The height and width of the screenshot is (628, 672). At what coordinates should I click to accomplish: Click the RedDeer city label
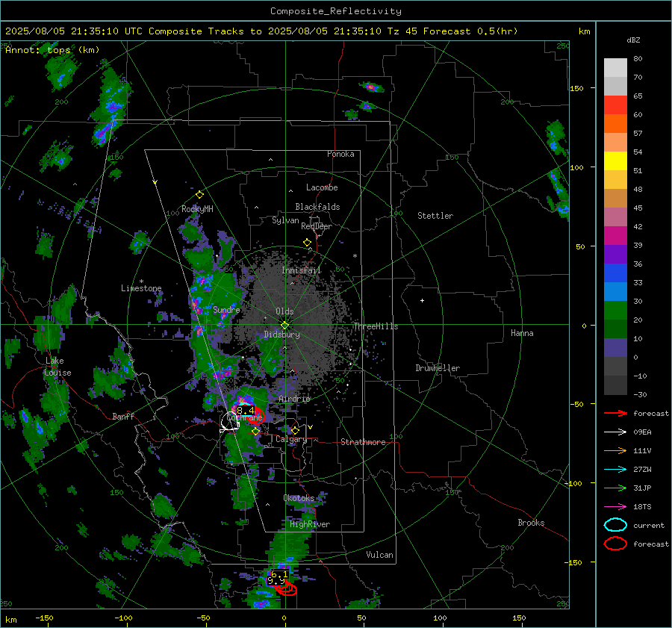[x=317, y=226]
